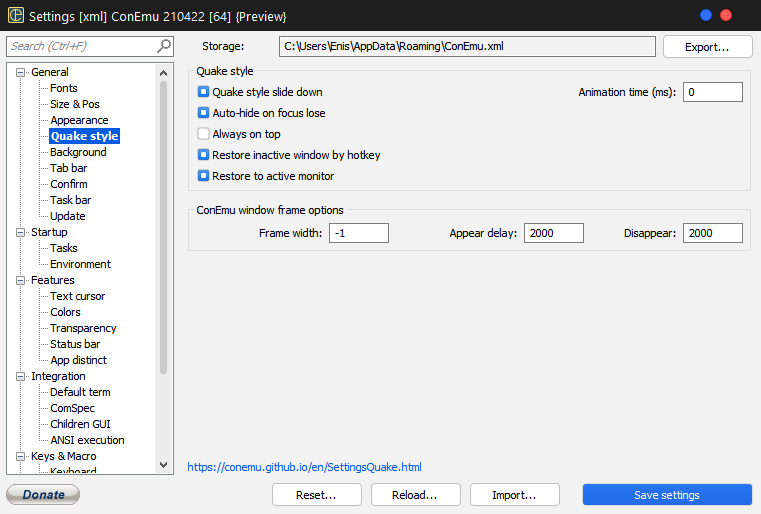Screen dimensions: 761x514
Task: Select the Quake style tree item
Action: [84, 136]
